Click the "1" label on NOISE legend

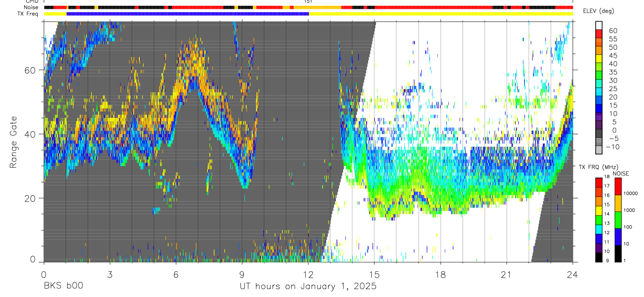(x=624, y=260)
